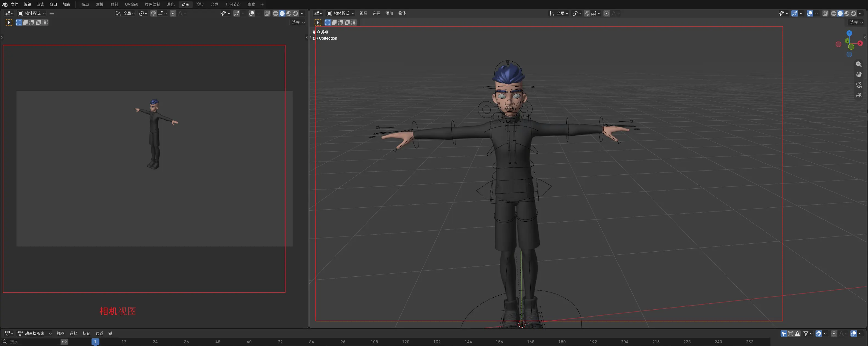
Task: Switch to the 几何节点 workspace tab
Action: (x=232, y=4)
